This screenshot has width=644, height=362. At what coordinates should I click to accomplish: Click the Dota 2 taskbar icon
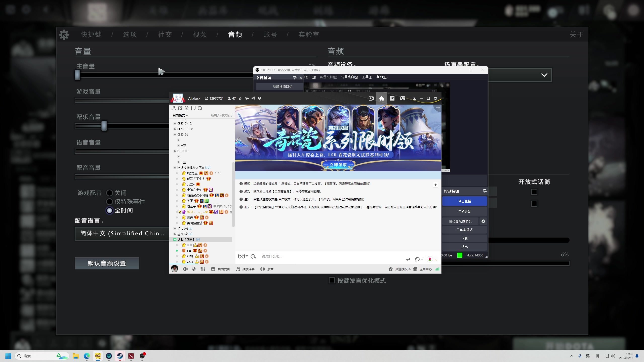(131, 356)
